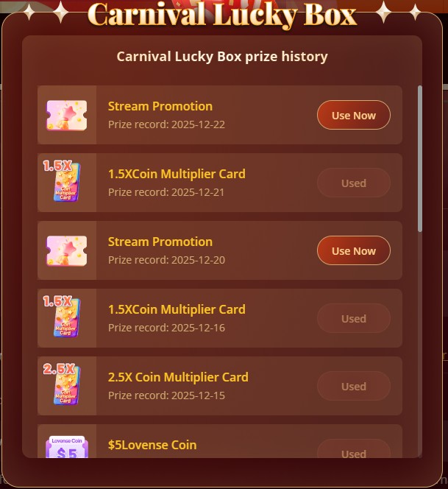Click the 1.5X Coin Multiplier Card icon dated 2025-12-16
448x489 pixels.
coord(62,317)
